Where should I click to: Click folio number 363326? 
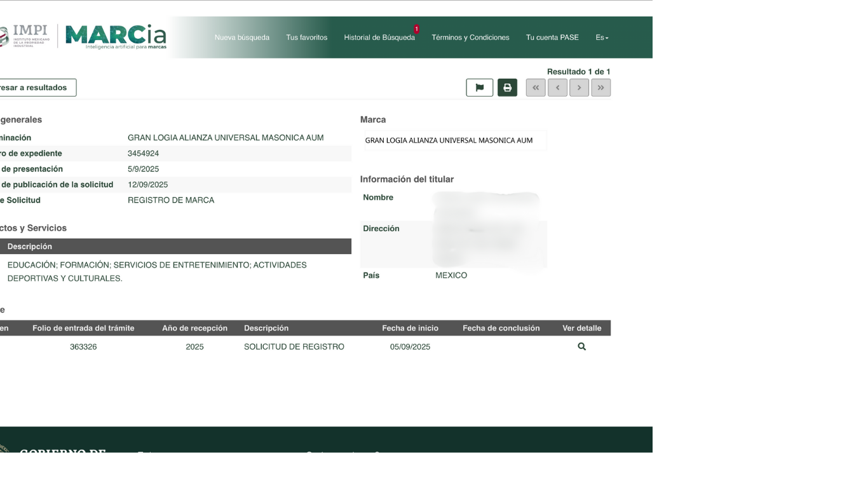(x=83, y=346)
